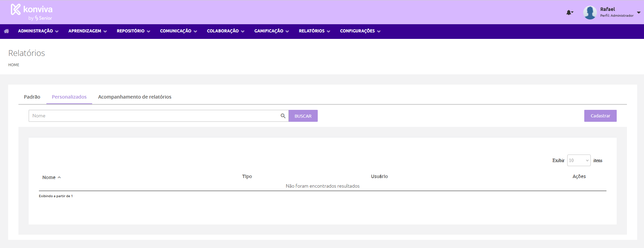
Task: Expand the Administração menu
Action: coord(38,31)
